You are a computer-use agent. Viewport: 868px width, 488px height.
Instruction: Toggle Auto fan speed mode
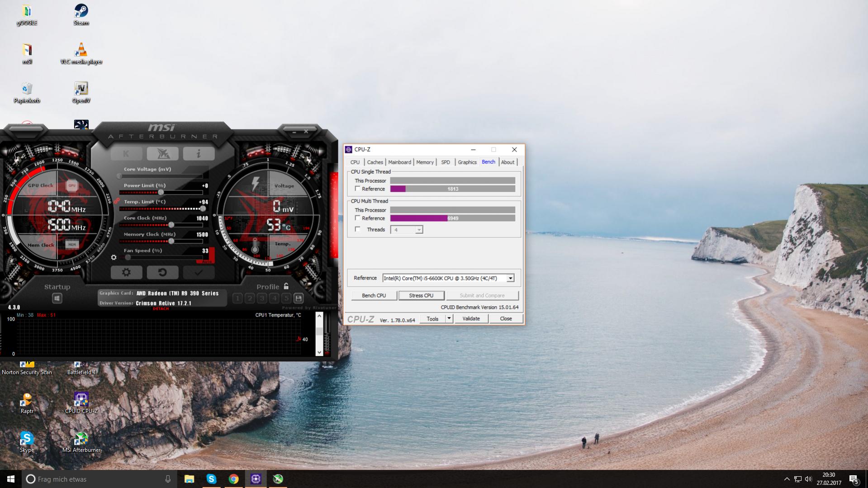207,261
